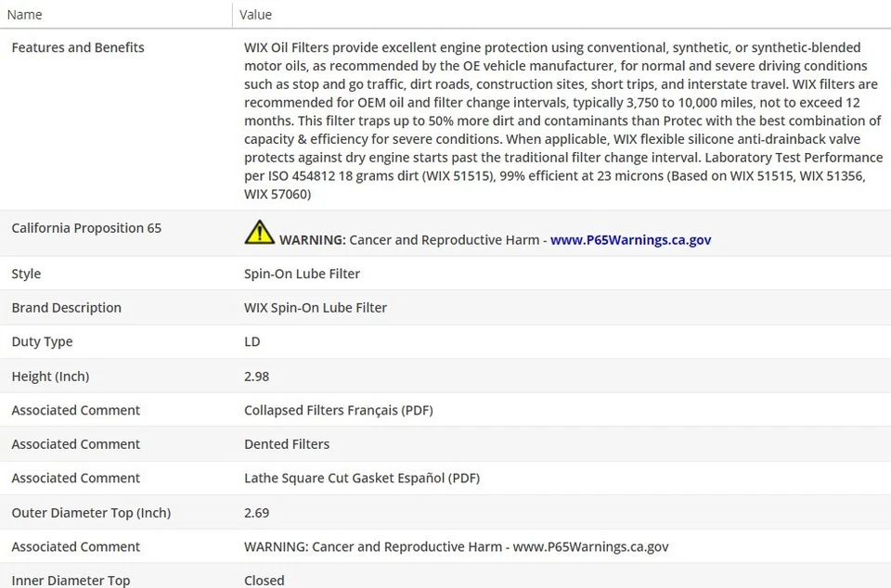This screenshot has height=588, width=891.
Task: Select the Style row label
Action: [x=26, y=274]
